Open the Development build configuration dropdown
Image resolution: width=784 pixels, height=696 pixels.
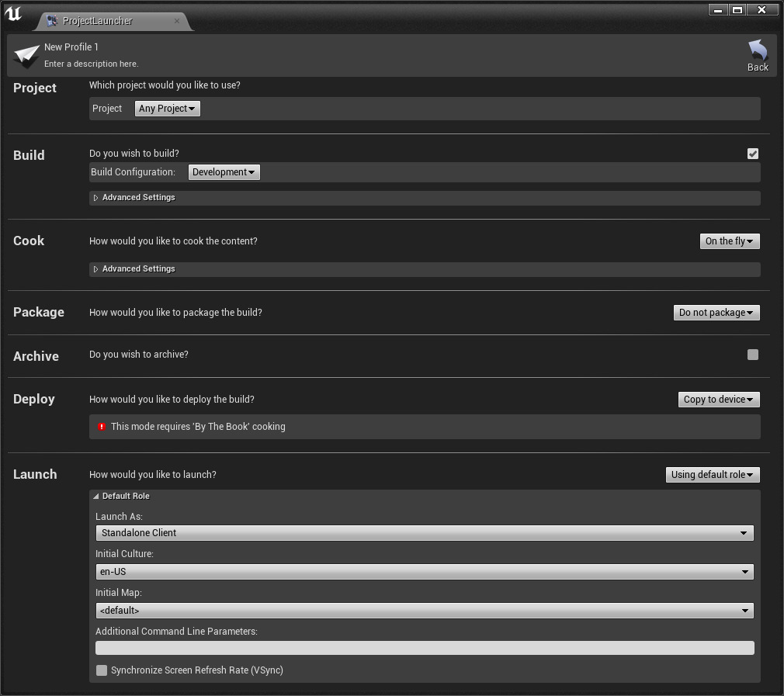coord(224,171)
